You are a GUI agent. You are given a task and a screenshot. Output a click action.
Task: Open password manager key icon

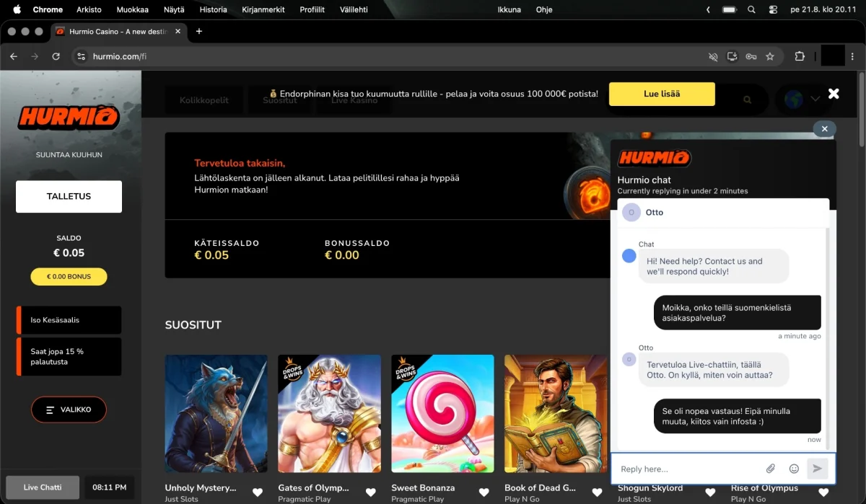[751, 56]
